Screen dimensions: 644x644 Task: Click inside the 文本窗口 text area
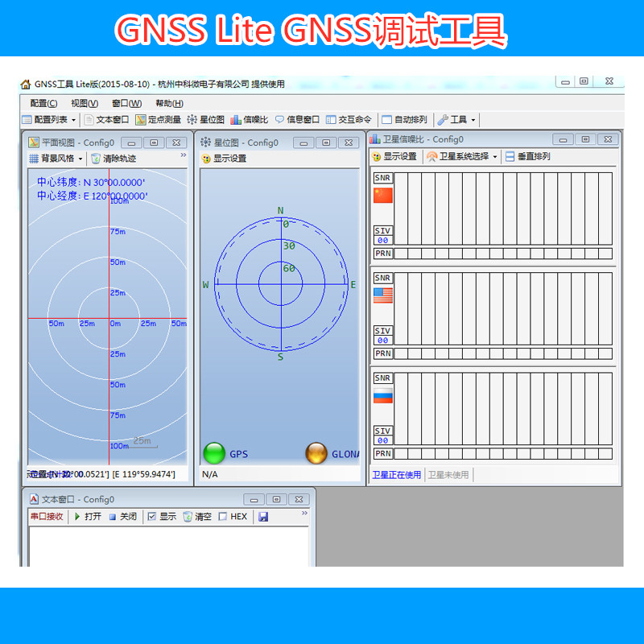pos(169,547)
